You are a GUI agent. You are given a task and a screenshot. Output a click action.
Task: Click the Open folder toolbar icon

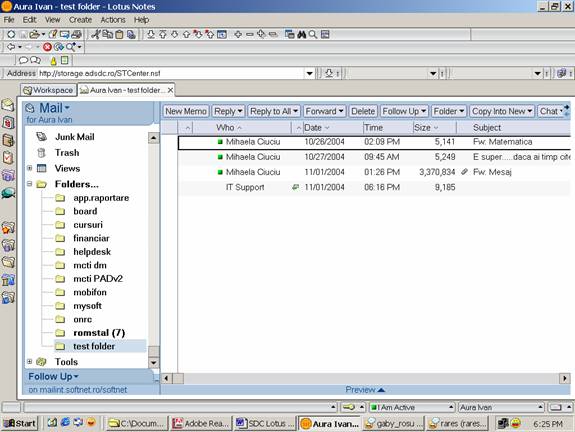tap(34, 34)
